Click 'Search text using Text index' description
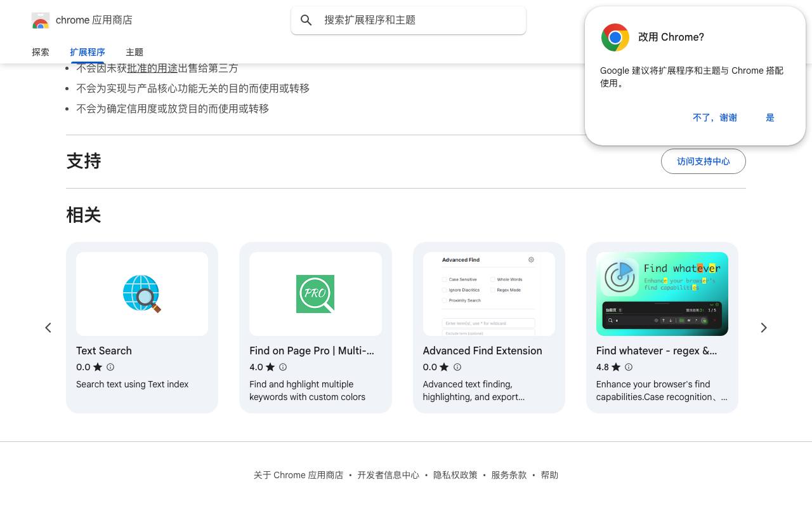 pos(132,384)
